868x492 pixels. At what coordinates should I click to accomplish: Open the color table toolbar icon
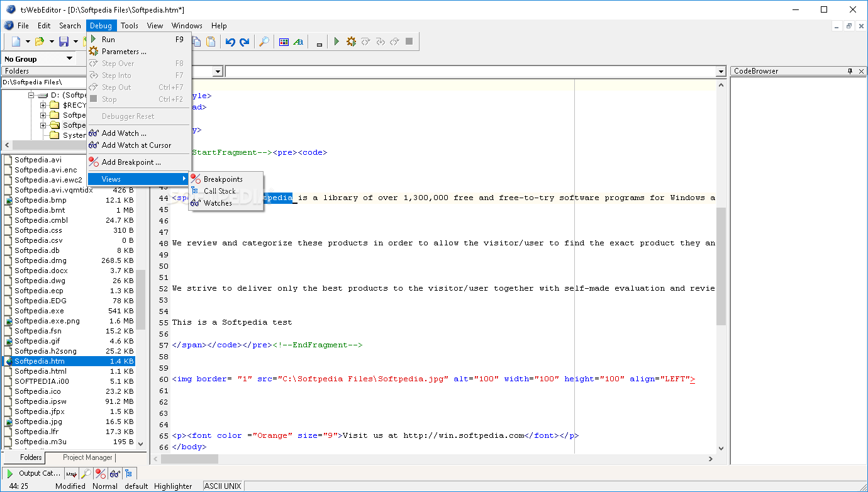[x=284, y=42]
